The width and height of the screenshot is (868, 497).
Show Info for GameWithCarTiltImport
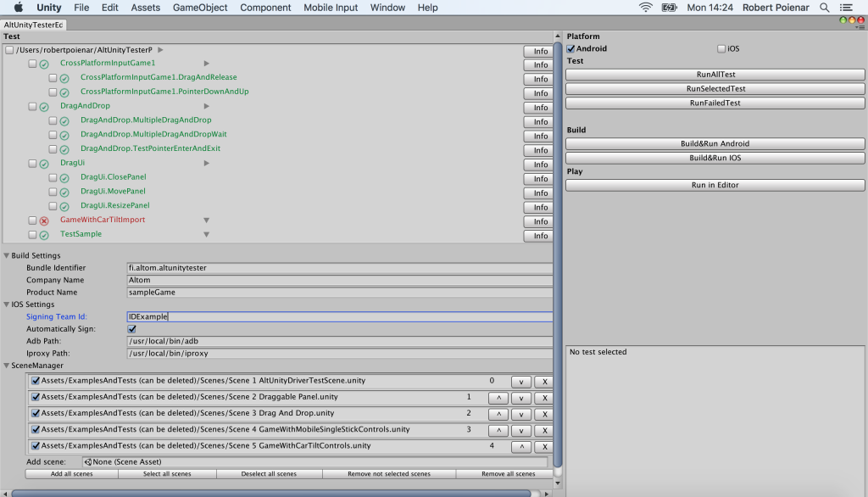click(x=538, y=221)
